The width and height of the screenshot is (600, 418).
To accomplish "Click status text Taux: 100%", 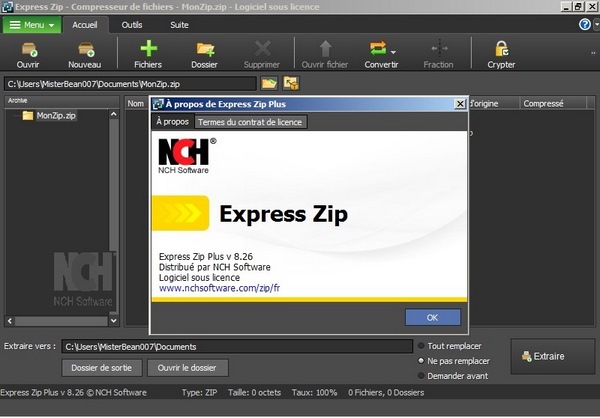I will [314, 392].
